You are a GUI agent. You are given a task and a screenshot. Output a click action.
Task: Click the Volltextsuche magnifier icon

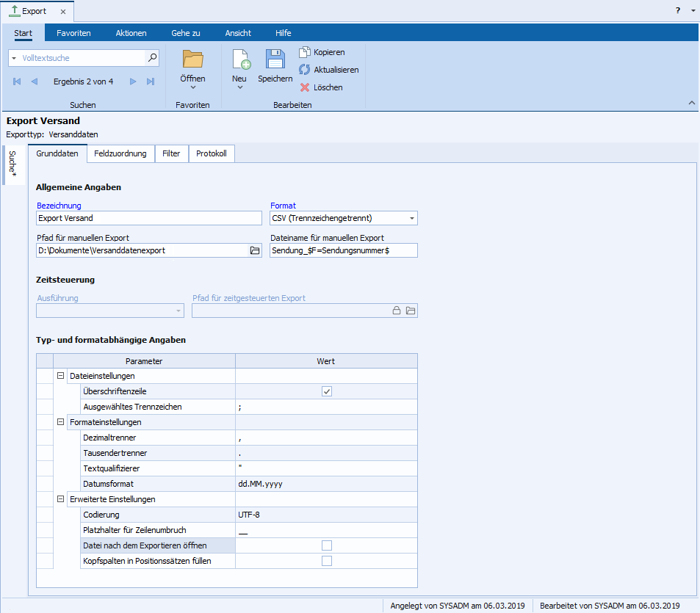coord(152,57)
